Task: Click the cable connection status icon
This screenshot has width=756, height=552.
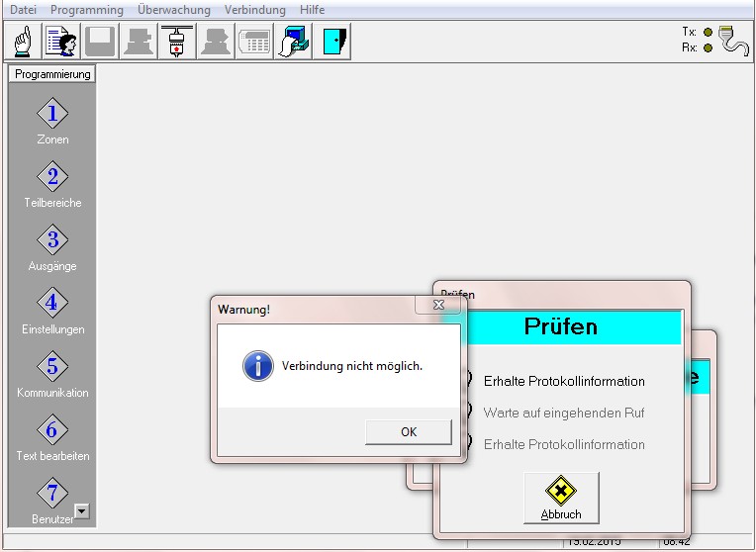Action: click(x=733, y=42)
